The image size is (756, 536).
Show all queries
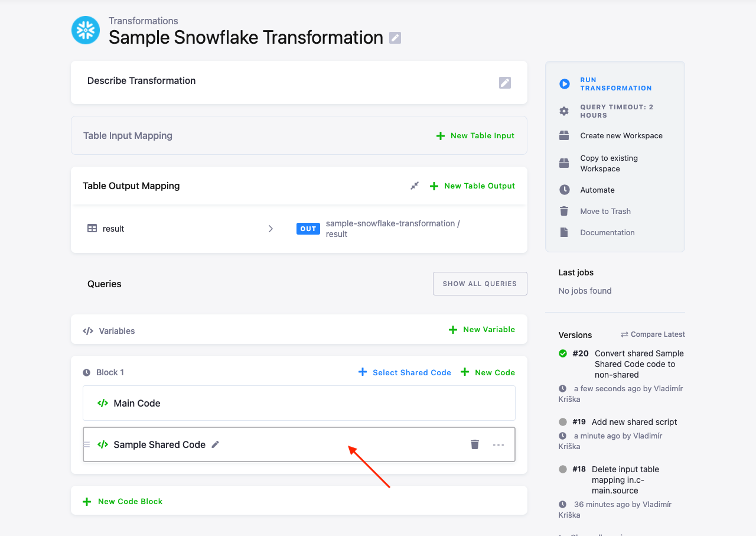(x=480, y=284)
